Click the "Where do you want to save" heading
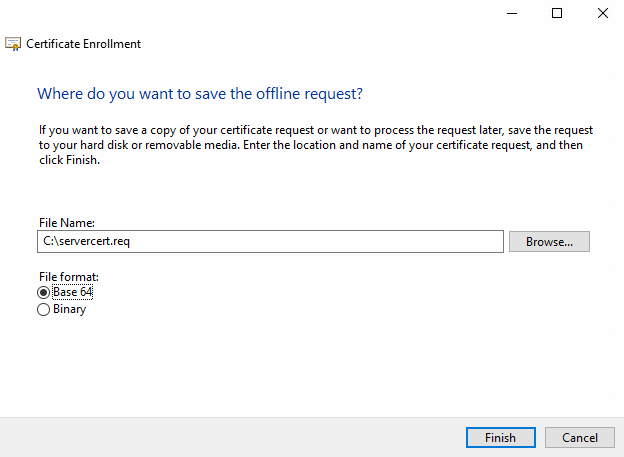This screenshot has height=457, width=624. click(199, 94)
